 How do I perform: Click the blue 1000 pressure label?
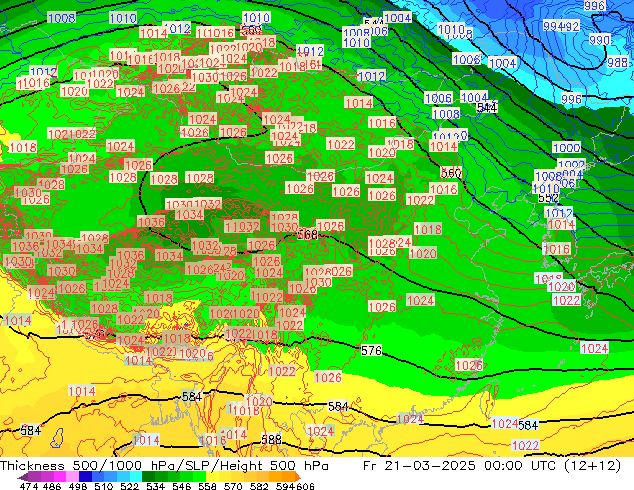pos(566,148)
